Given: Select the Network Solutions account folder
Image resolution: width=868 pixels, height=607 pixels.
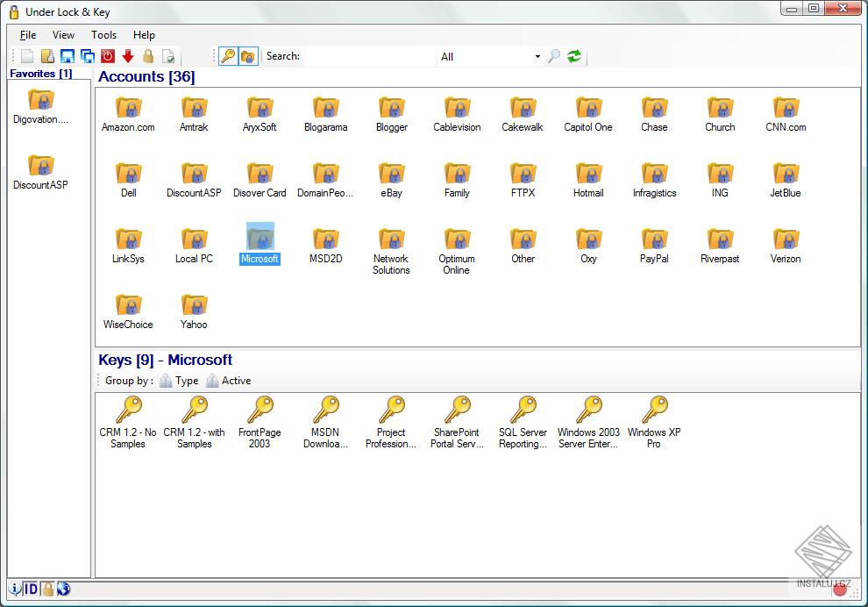Looking at the screenshot, I should [391, 252].
